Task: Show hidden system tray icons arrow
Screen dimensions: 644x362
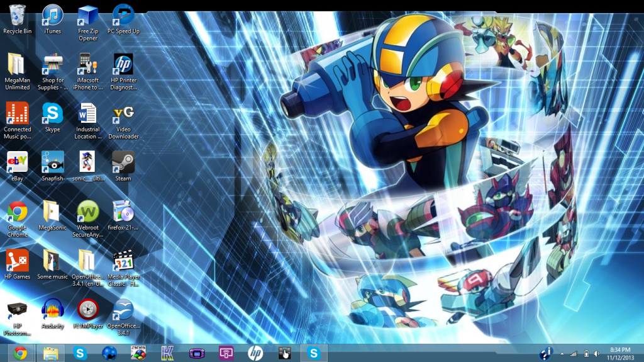Action: tap(562, 354)
